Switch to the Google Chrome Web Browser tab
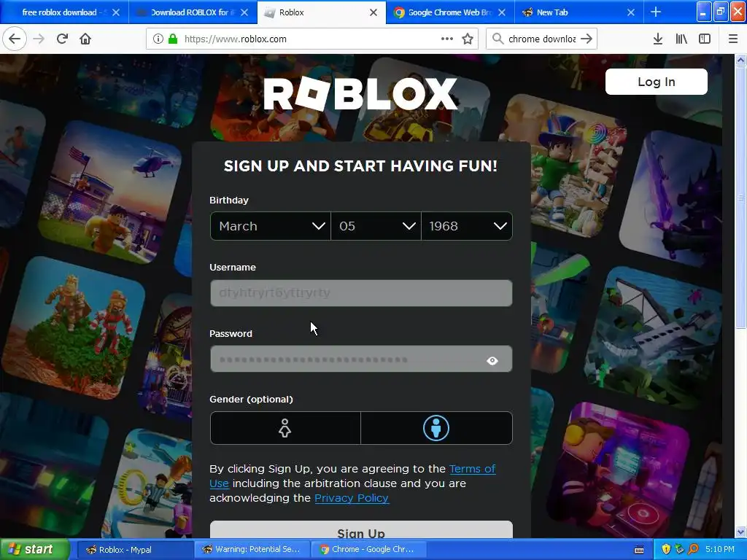This screenshot has height=560, width=747. [450, 12]
